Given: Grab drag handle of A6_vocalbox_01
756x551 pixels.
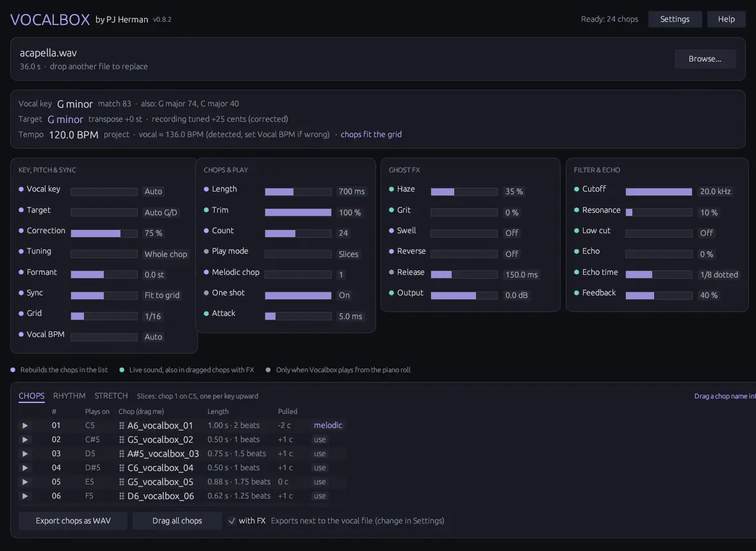Looking at the screenshot, I should [x=122, y=425].
